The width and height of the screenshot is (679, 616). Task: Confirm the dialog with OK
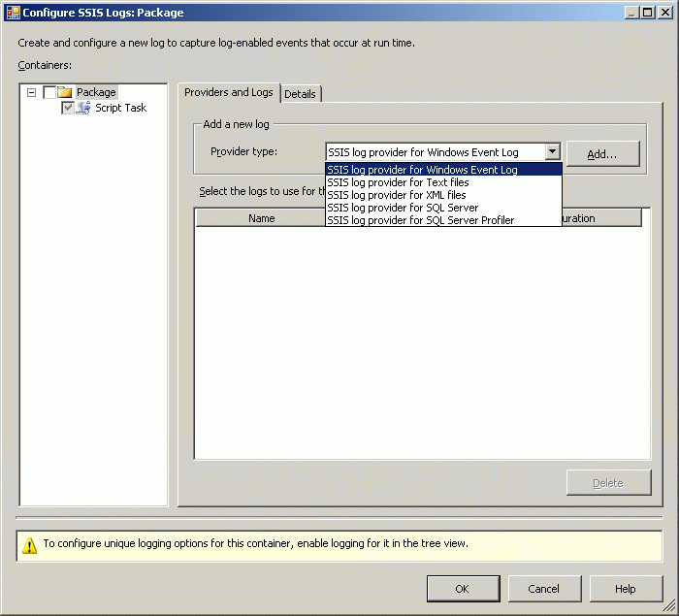(463, 589)
